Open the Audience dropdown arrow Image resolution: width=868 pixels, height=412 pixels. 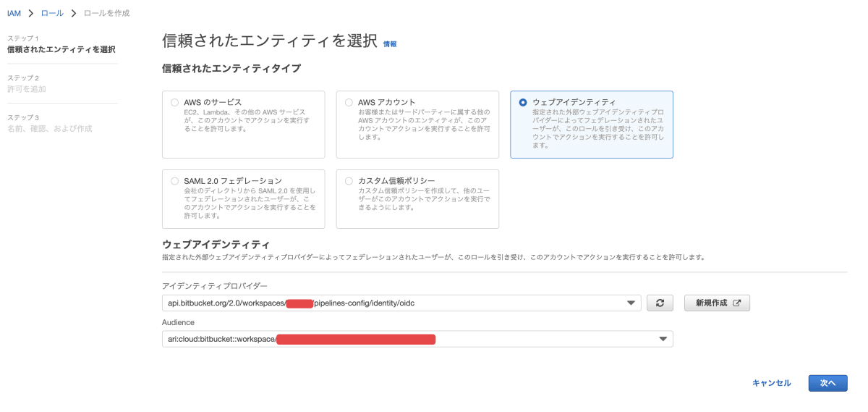coord(663,339)
